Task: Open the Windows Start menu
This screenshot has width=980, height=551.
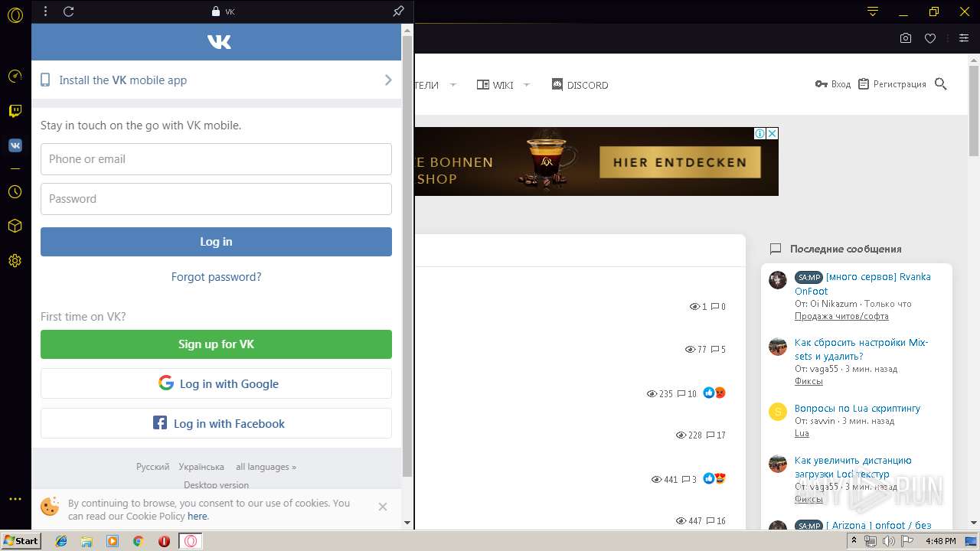Action: pos(21,541)
